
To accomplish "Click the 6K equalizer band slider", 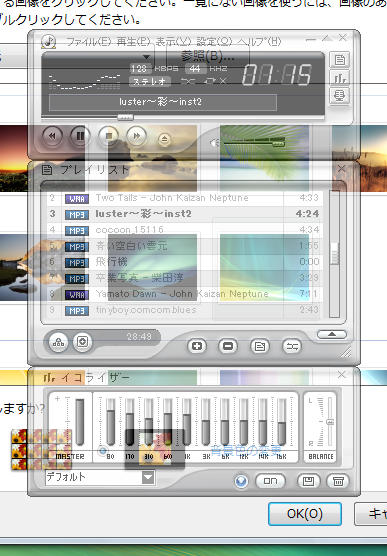I will [x=225, y=422].
